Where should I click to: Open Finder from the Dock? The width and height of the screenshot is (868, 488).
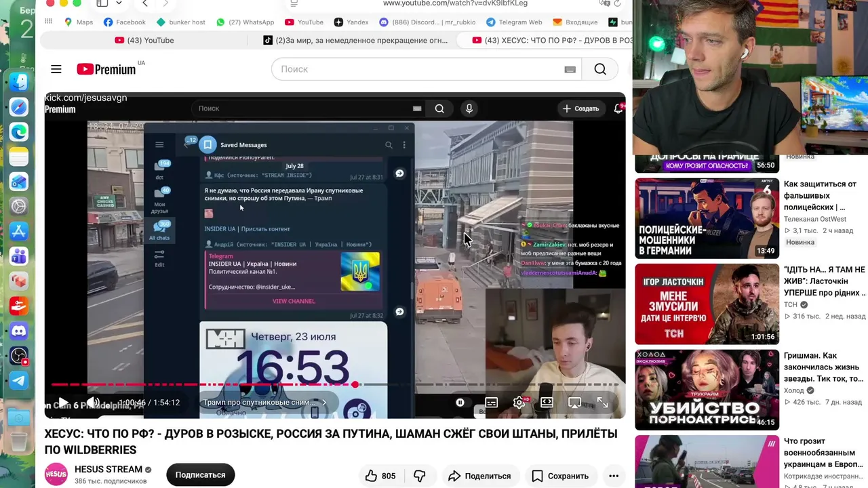[19, 82]
